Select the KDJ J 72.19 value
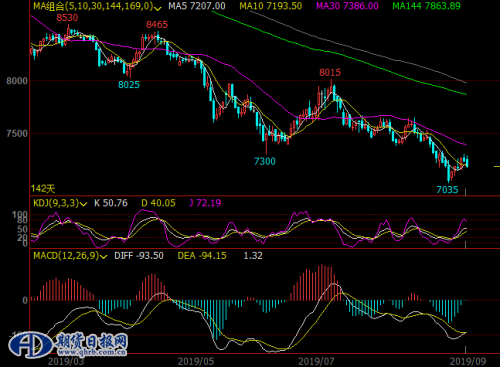 click(x=205, y=203)
